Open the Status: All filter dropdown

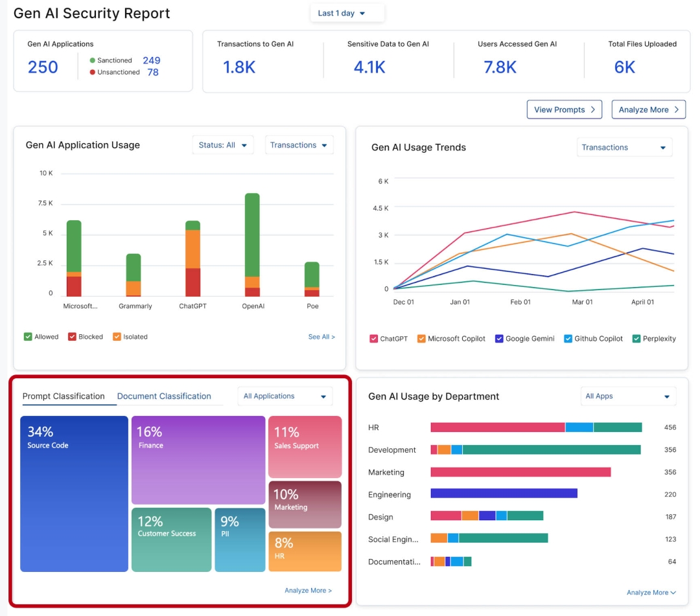click(222, 145)
